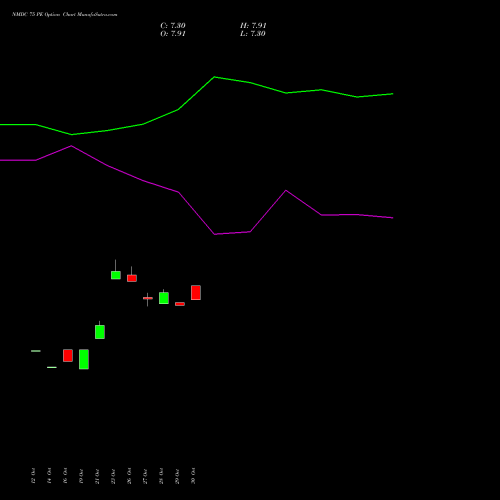Select the red 26 Oct candlestick
500x500 pixels.
(132, 278)
